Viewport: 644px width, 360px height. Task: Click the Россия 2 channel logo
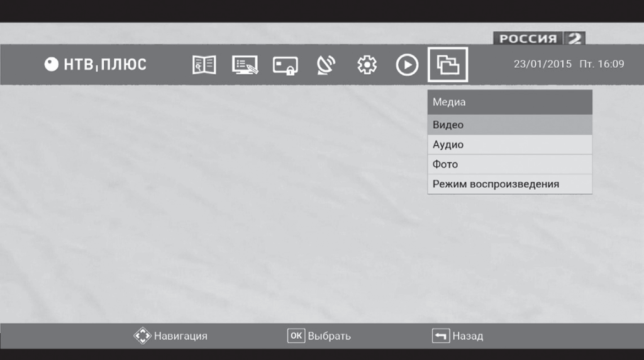click(x=539, y=38)
